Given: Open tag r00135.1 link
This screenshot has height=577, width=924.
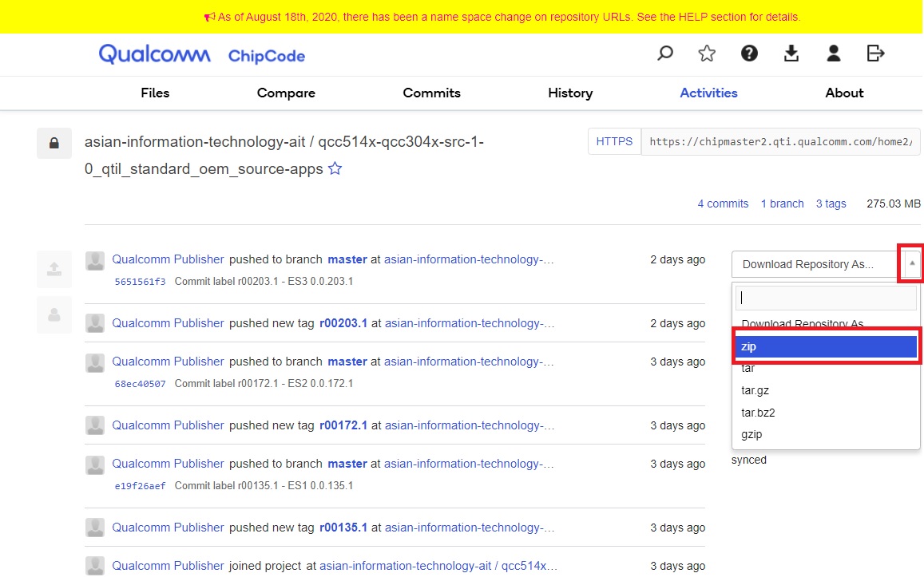Looking at the screenshot, I should (x=343, y=528).
